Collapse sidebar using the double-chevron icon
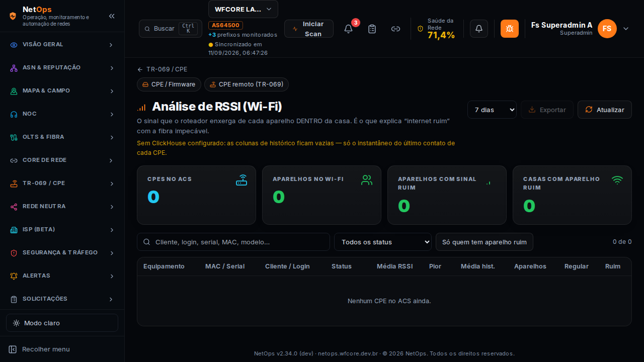The image size is (644, 362). (112, 16)
